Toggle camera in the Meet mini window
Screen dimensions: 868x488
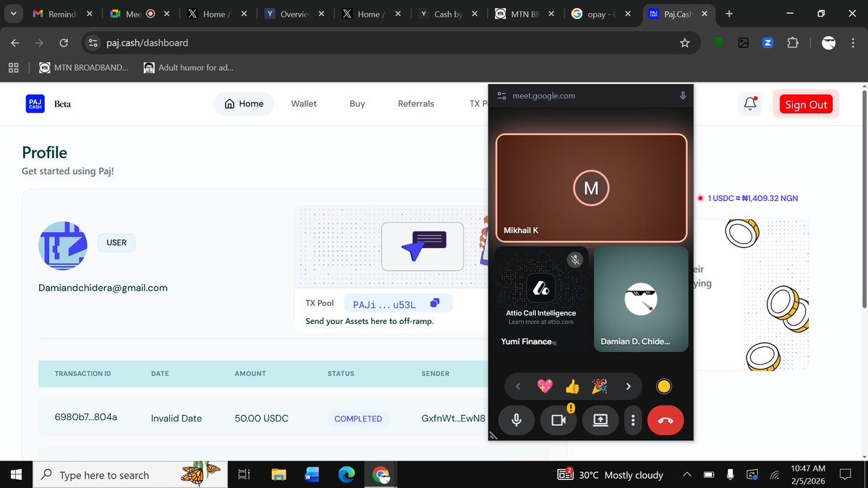pos(558,420)
